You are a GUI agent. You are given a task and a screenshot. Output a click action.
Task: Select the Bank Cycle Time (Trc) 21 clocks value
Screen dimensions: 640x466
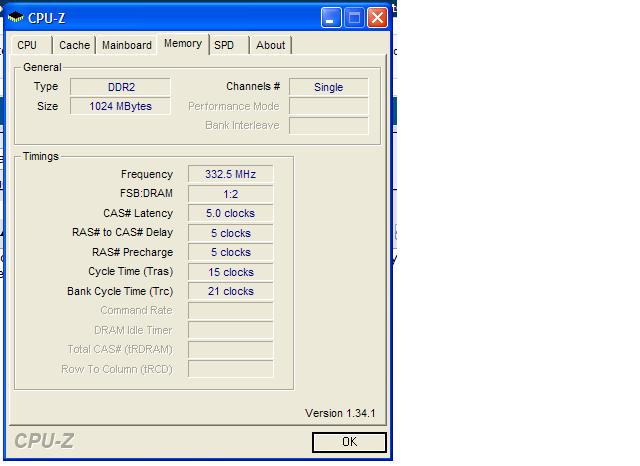pos(231,291)
